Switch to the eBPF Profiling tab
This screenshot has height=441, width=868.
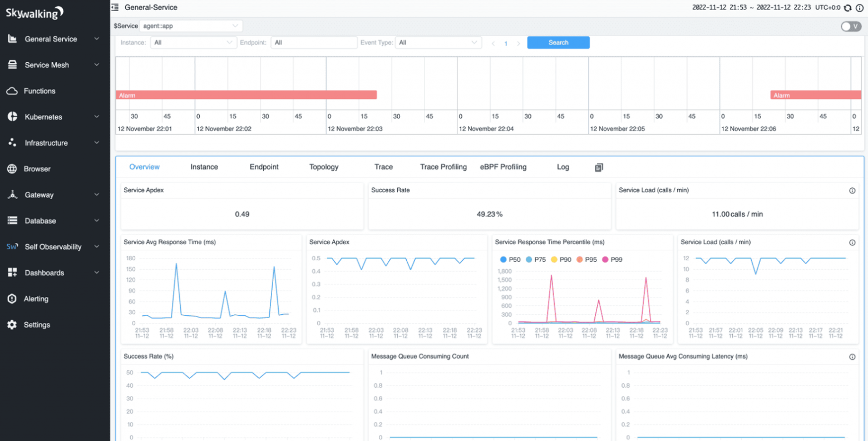point(503,167)
